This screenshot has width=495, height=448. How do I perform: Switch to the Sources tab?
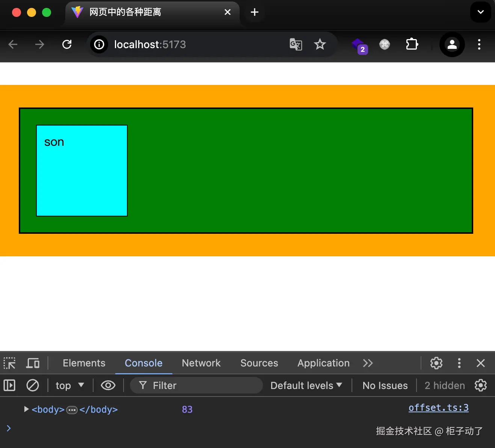click(259, 363)
